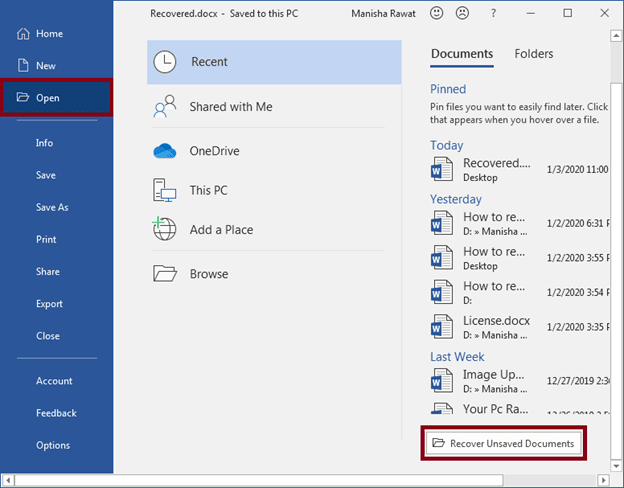Click Manisha Rawat account name

tap(383, 14)
